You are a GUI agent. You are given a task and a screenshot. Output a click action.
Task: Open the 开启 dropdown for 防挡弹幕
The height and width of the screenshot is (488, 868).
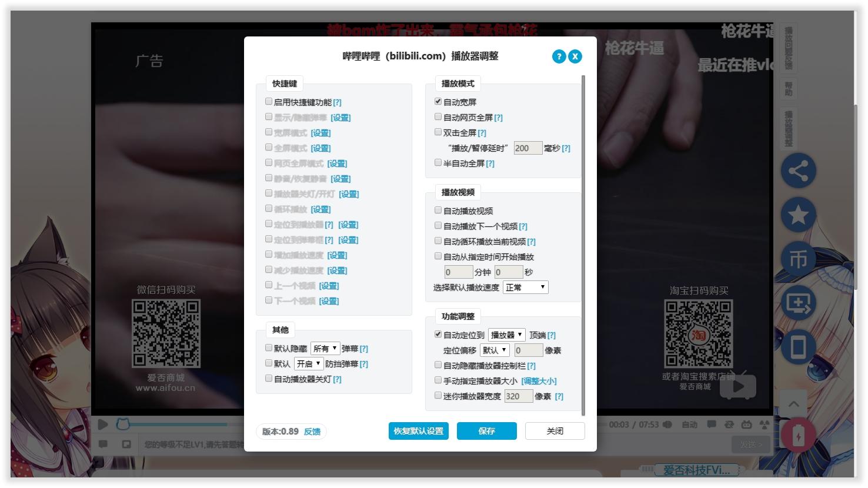tap(309, 364)
